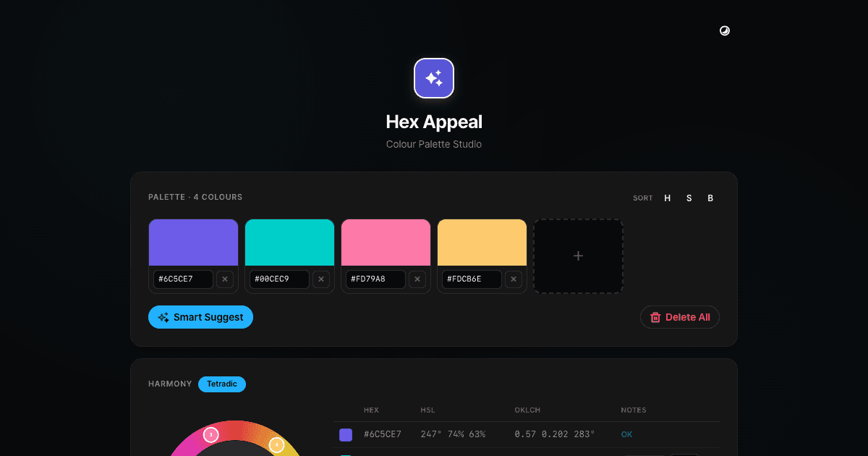
Task: Click the OKLCH column header
Action: [x=527, y=410]
